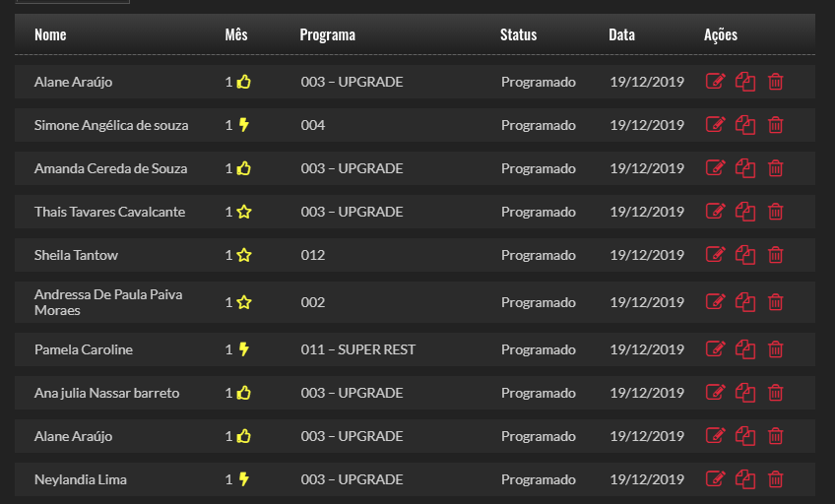Click the star icon for Thais Tavares
This screenshot has height=504, width=835.
pos(244,212)
